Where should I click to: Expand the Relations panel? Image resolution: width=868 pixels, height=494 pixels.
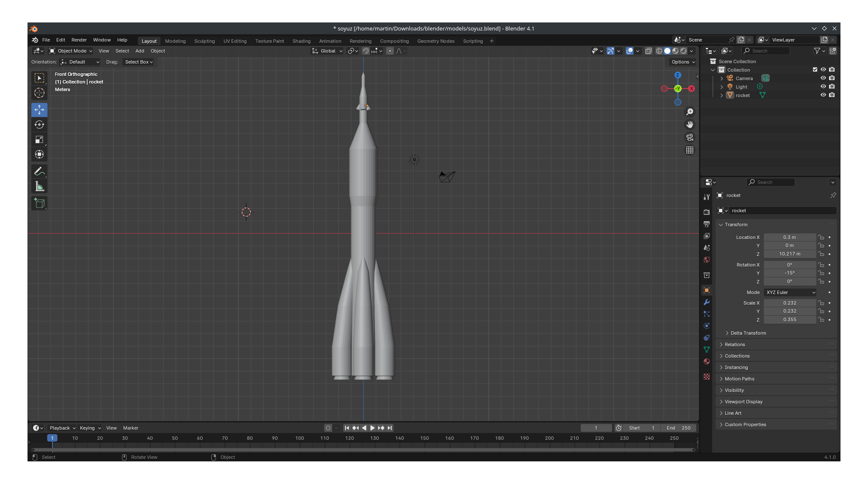[734, 344]
